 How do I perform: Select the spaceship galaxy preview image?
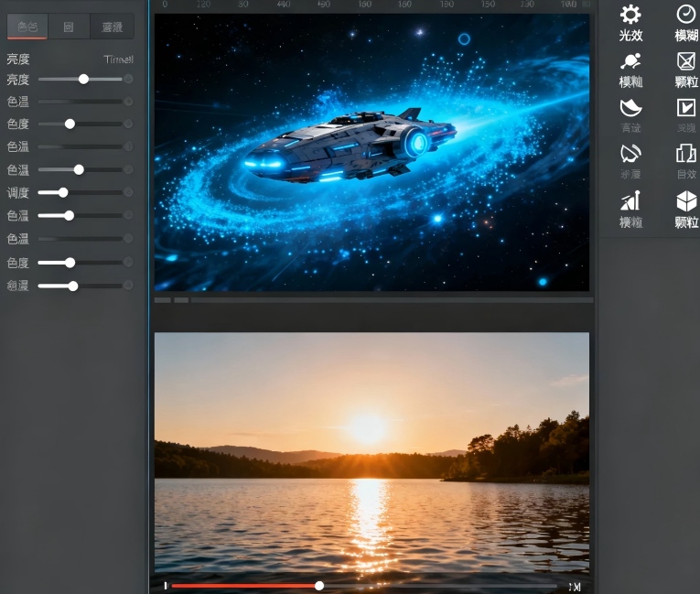(372, 151)
